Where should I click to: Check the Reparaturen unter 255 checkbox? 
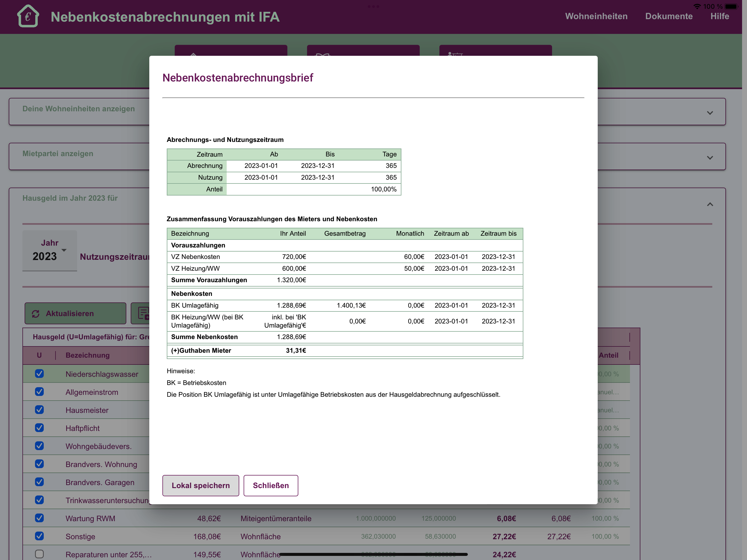[39, 554]
